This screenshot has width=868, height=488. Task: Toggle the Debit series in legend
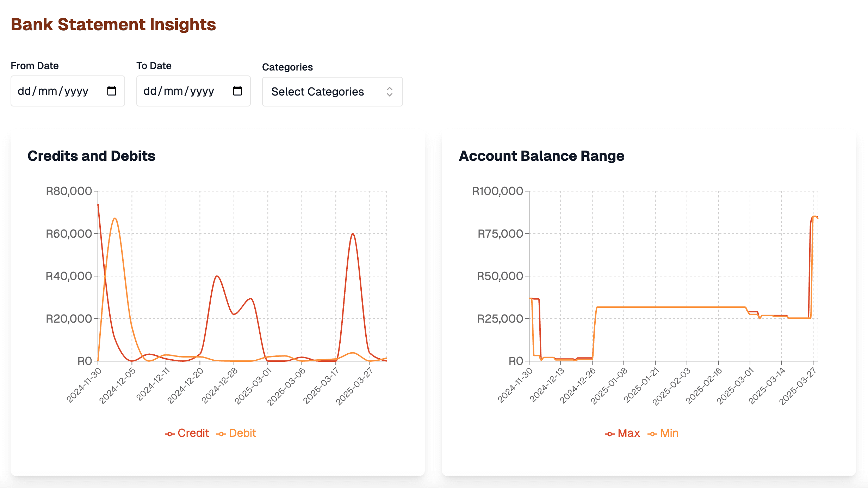coord(236,433)
